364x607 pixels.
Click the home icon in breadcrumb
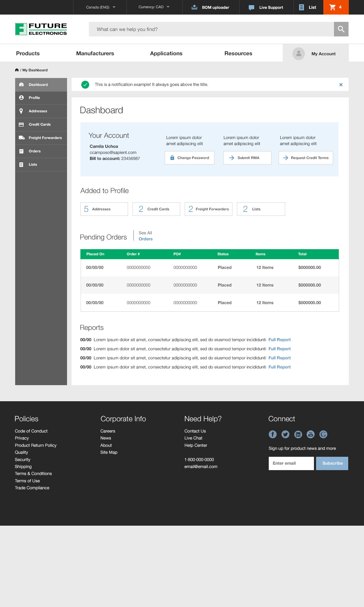click(x=17, y=70)
